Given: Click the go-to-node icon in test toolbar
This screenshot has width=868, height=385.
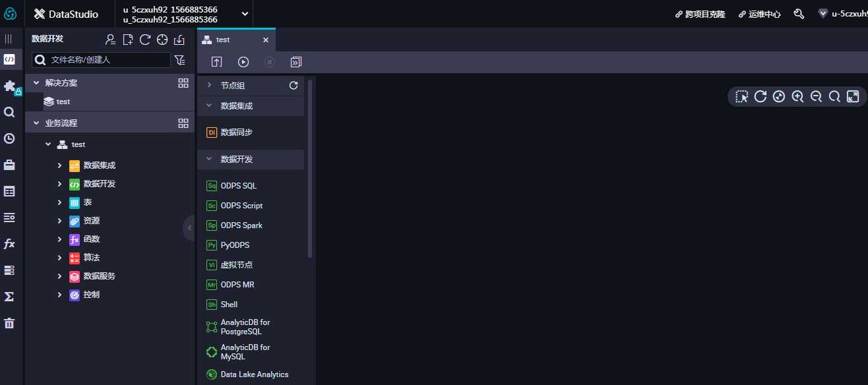Looking at the screenshot, I should (x=296, y=62).
